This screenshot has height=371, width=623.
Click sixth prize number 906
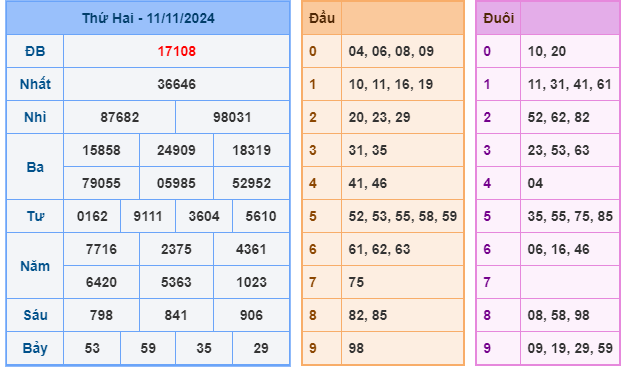point(252,315)
